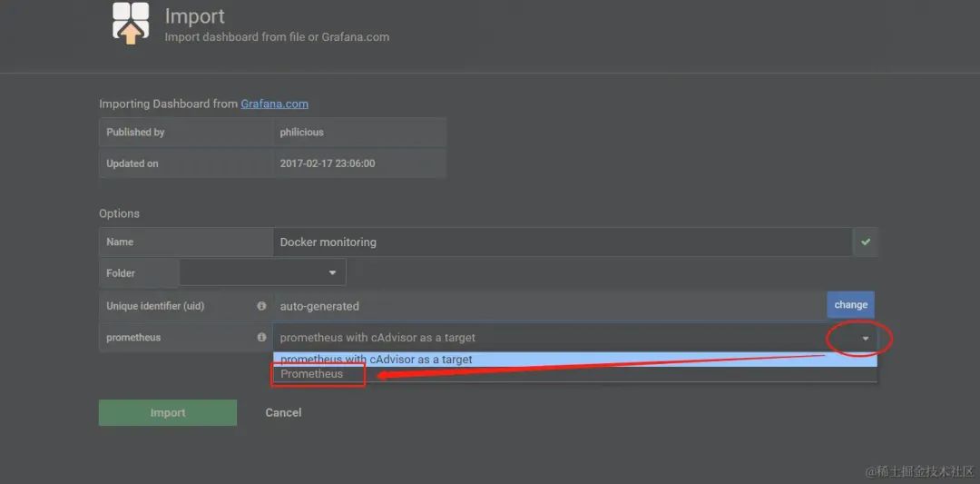Screen dimensions: 980x484
Task: Click the prometheus select field's current value
Action: point(377,338)
